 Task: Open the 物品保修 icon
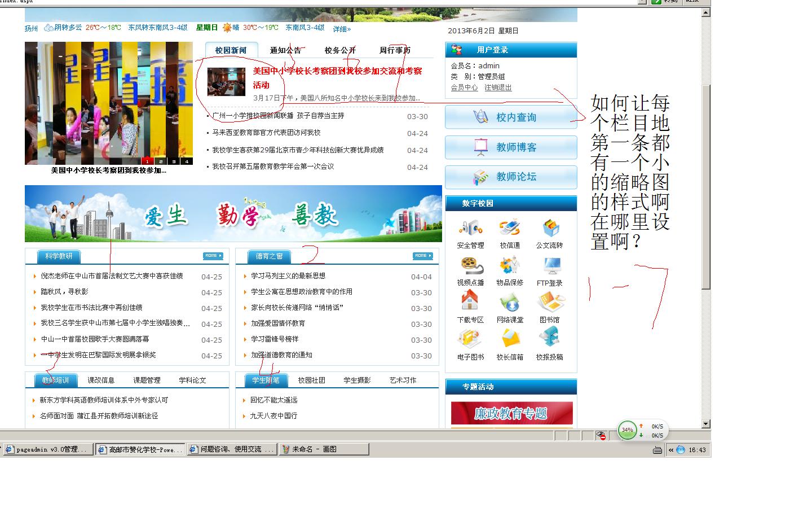coord(510,265)
